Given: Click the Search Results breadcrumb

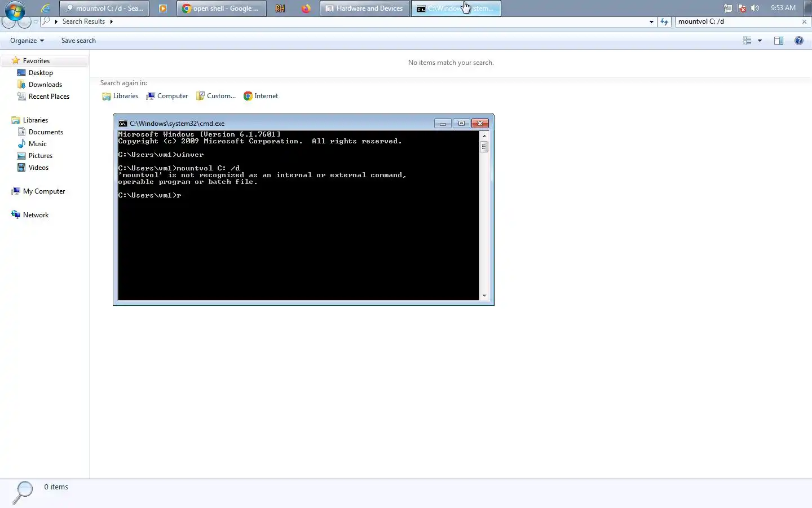Looking at the screenshot, I should tap(83, 21).
